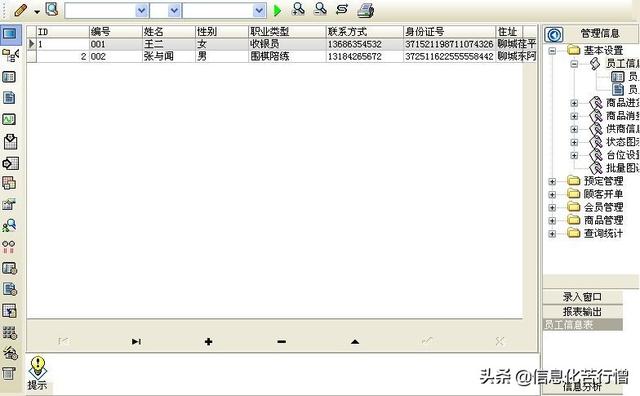Click the dotted grid with gear icon
Screen dimensions: 640x396
10,333
